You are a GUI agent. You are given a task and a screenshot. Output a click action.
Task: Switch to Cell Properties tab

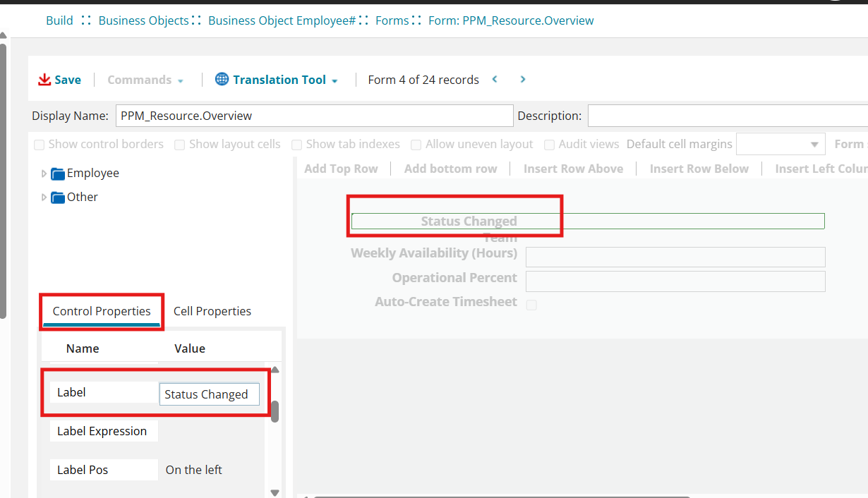tap(212, 311)
